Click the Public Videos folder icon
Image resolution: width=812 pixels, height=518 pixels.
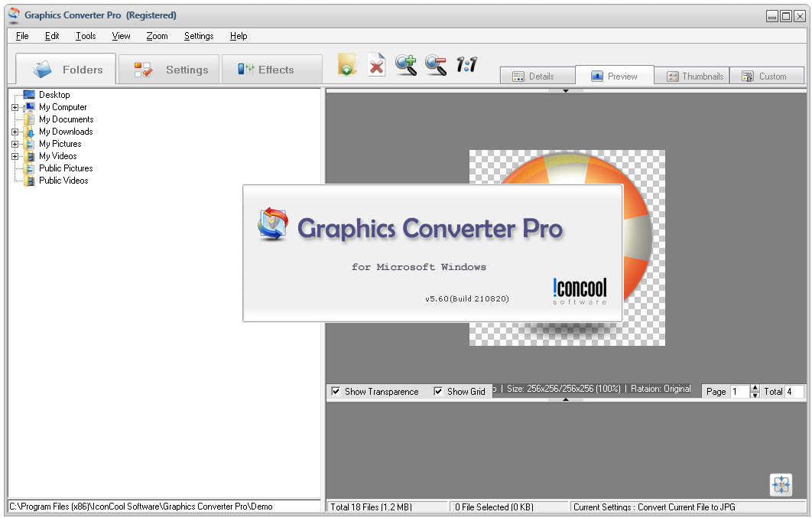[30, 181]
